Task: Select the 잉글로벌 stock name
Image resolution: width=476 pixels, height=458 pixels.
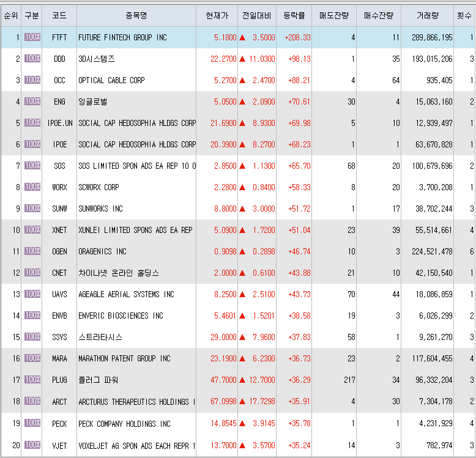Action: pos(93,102)
